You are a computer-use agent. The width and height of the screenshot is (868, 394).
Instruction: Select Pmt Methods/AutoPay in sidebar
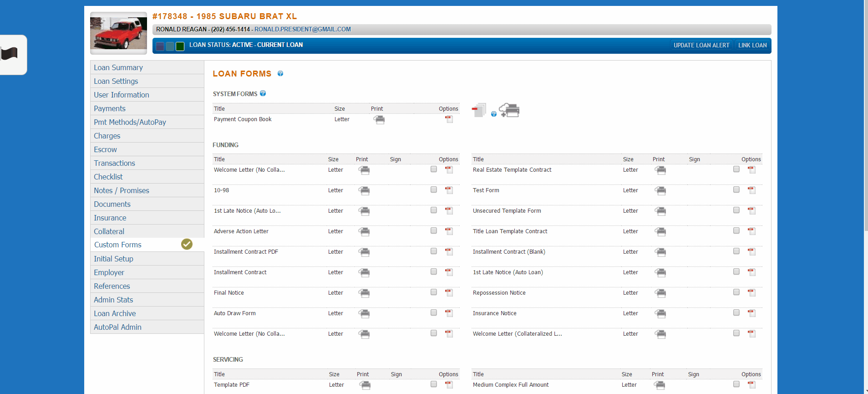147,122
